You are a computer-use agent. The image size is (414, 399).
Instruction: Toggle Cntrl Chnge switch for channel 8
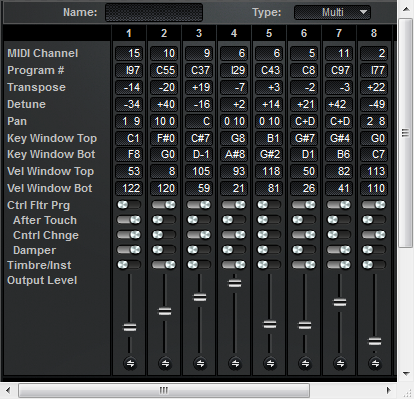click(374, 235)
